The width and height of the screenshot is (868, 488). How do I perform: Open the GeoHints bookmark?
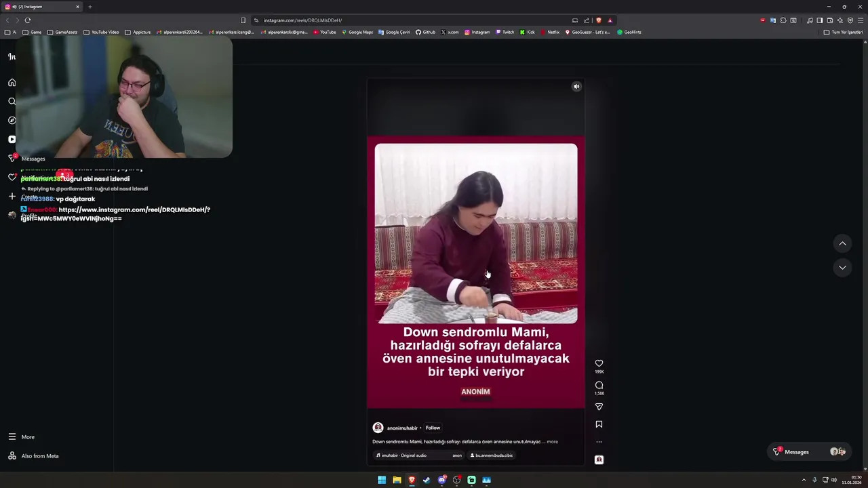coord(629,32)
